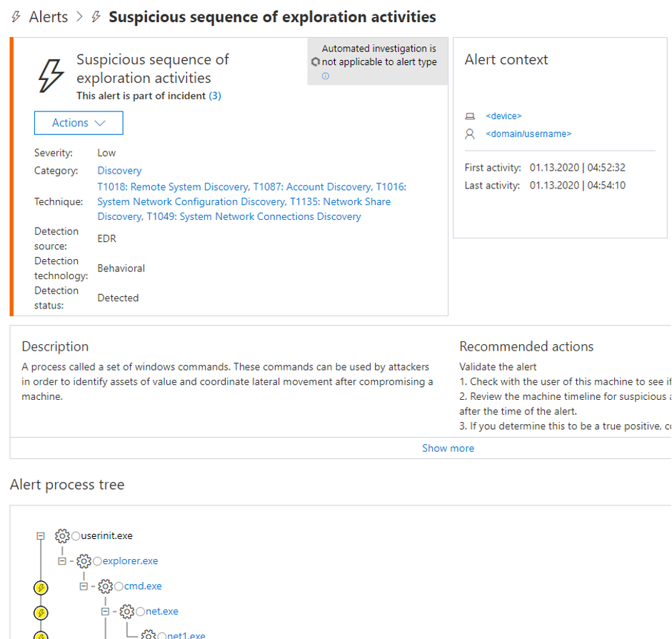672x639 pixels.
Task: Collapse the userinit.exe tree node
Action: point(40,535)
